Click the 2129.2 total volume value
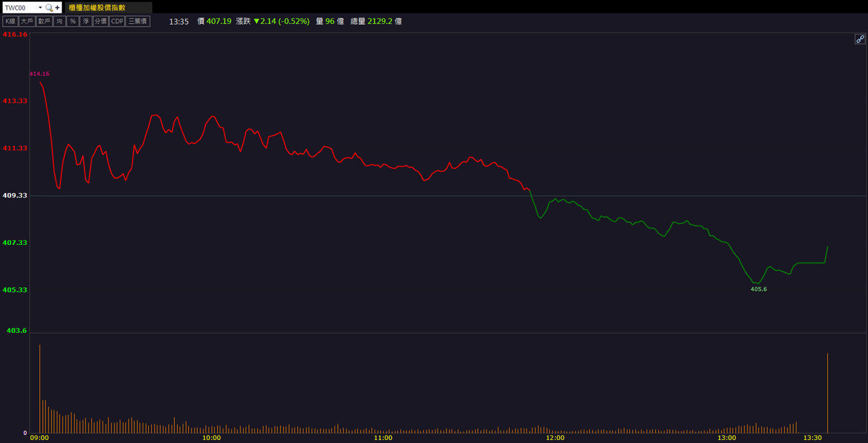The height and width of the screenshot is (443, 868). (380, 22)
